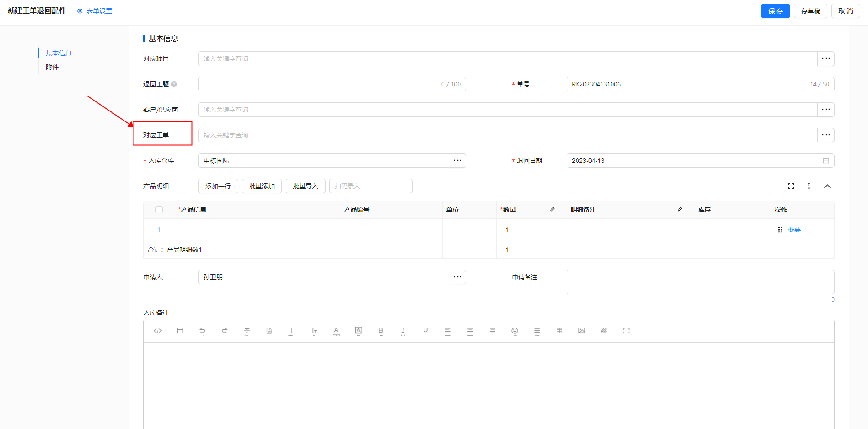The image size is (868, 429).
Task: Center align text in editor
Action: point(470,331)
